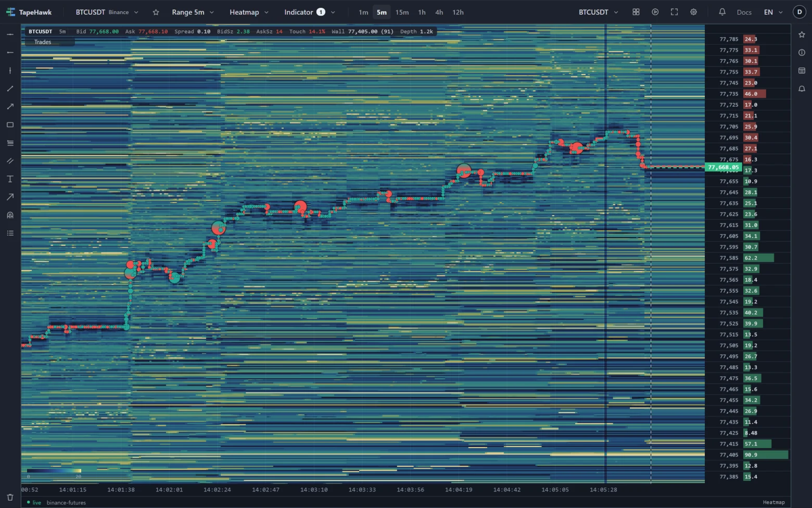Open the Heatmap chart type dropdown
Screen dimensions: 812x508
coord(249,12)
